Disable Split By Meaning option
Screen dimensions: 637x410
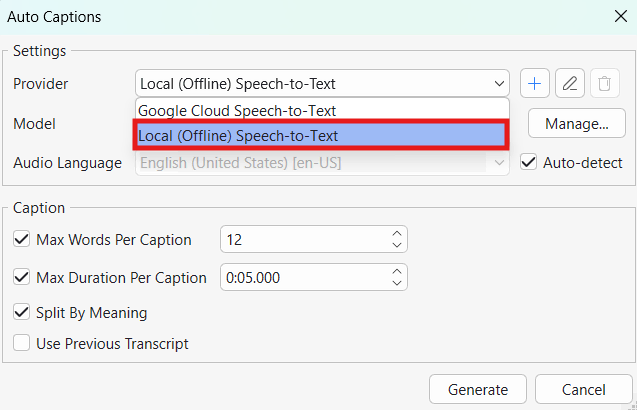(21, 312)
